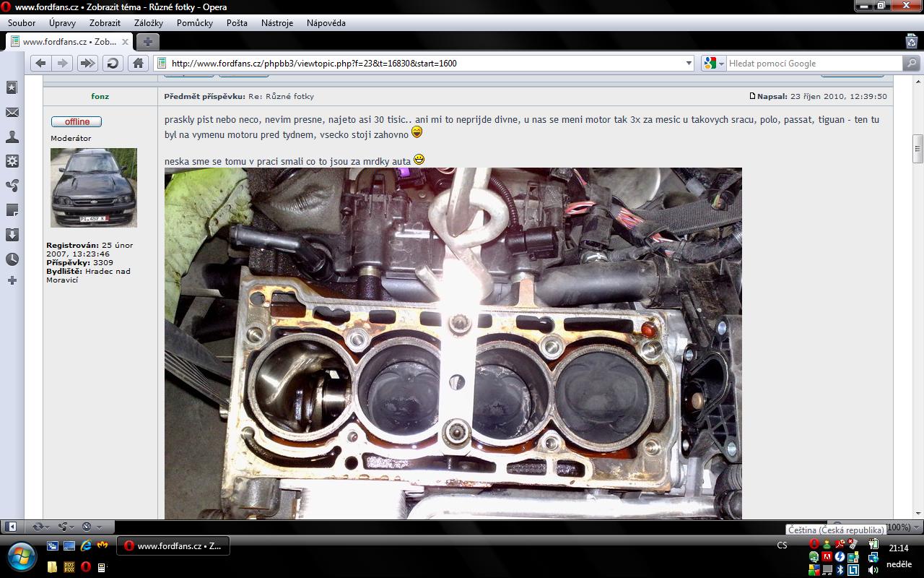Open the closed tabs trash icon

[x=911, y=41]
